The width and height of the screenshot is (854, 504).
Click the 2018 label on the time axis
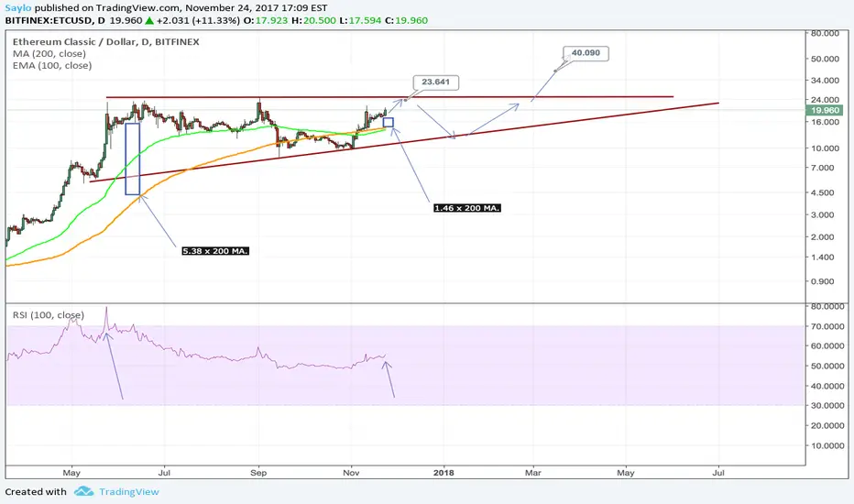tap(443, 473)
